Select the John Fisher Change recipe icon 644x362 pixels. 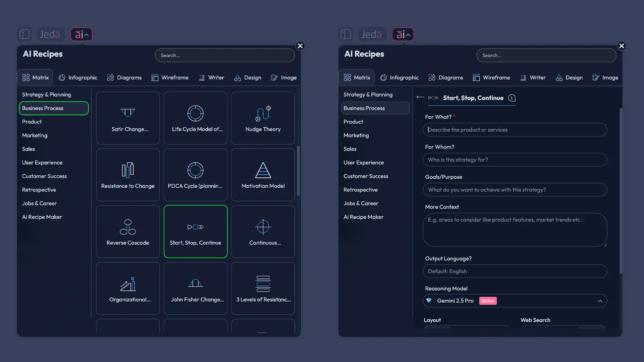coord(196,288)
